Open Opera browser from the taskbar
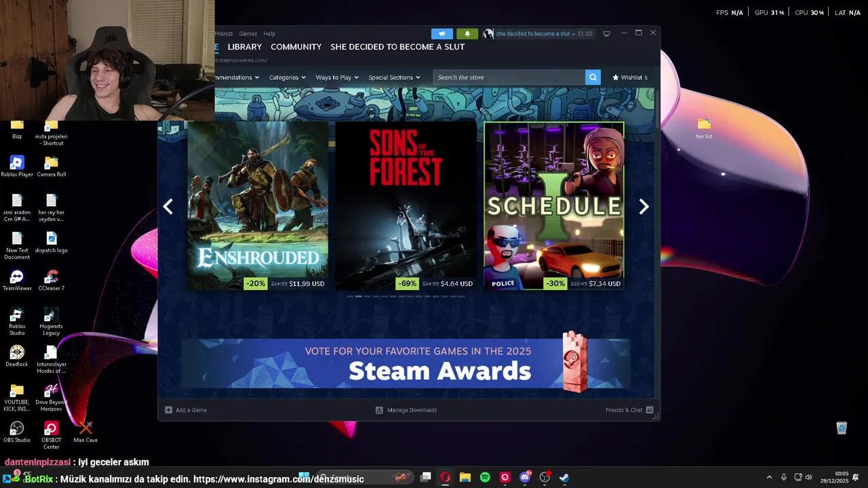 [446, 478]
